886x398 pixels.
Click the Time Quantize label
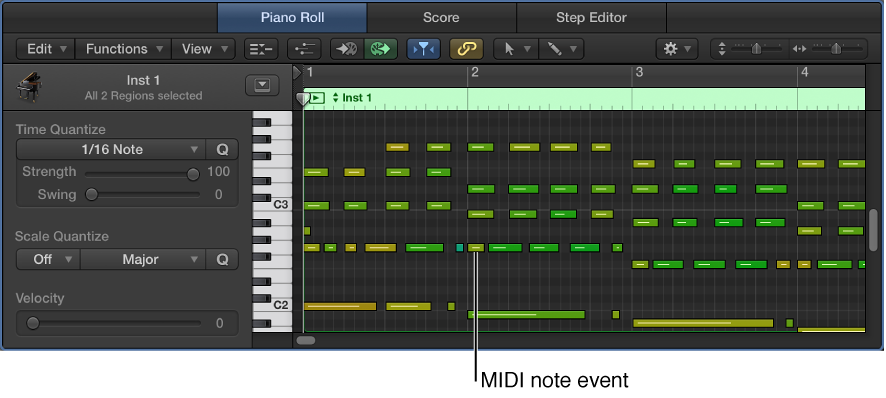(60, 129)
